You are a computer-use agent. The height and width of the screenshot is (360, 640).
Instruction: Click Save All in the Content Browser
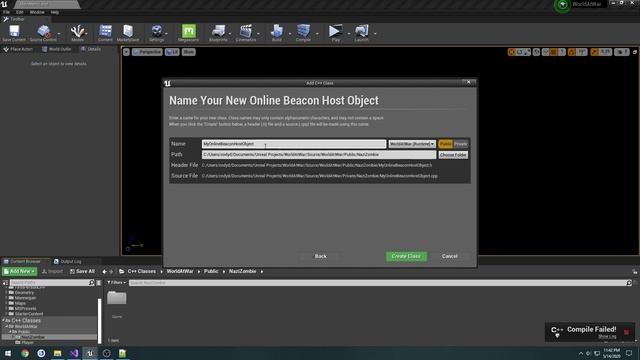(82, 271)
